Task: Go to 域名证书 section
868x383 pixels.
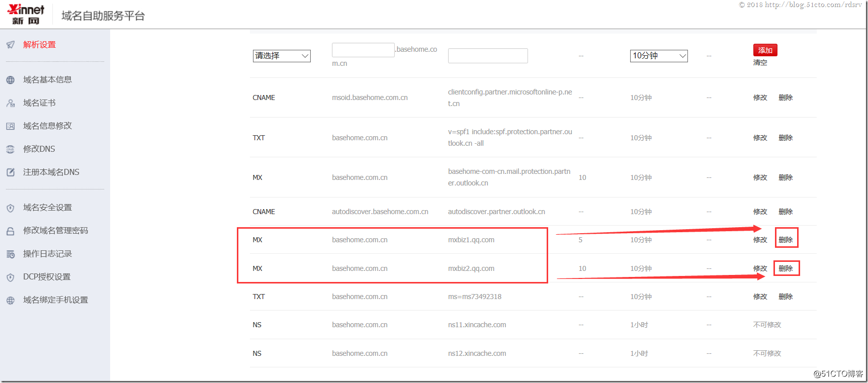Action: pos(39,103)
